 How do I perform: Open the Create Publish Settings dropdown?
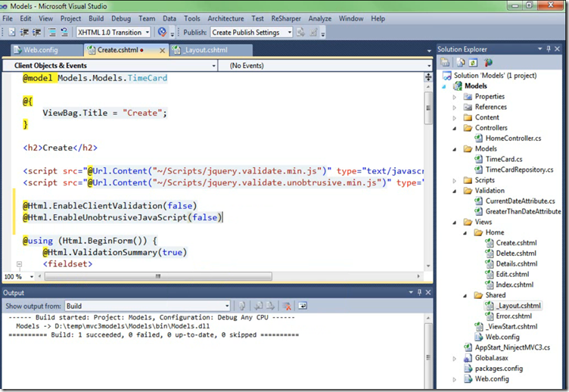pos(290,33)
